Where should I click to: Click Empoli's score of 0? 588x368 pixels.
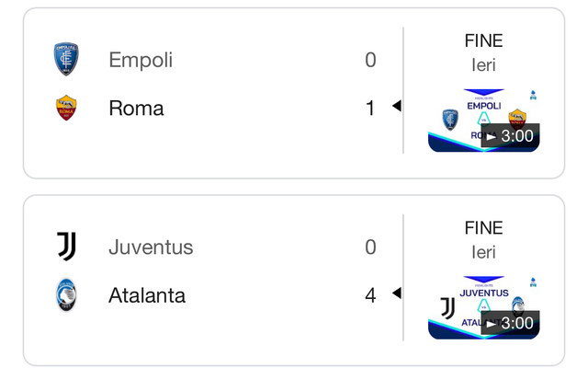tap(370, 60)
